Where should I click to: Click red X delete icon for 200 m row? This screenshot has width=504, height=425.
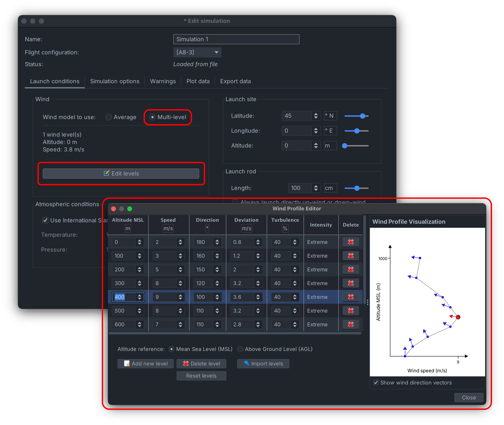click(351, 269)
